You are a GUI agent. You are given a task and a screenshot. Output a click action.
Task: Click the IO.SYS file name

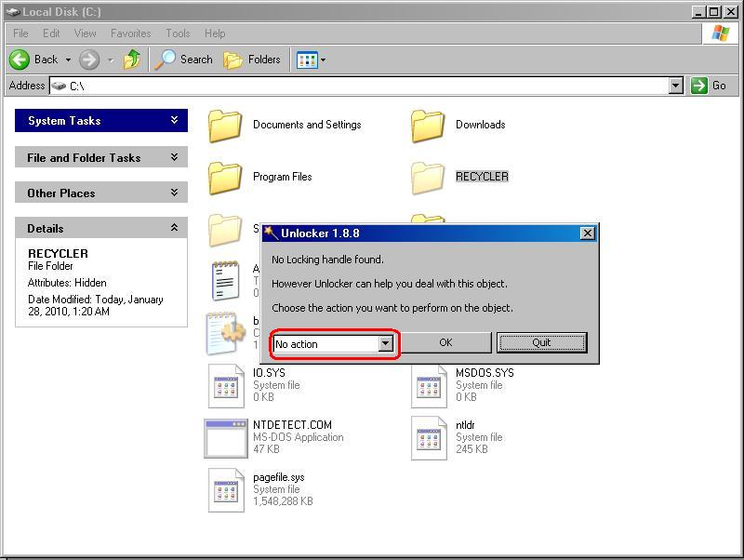pyautogui.click(x=269, y=372)
